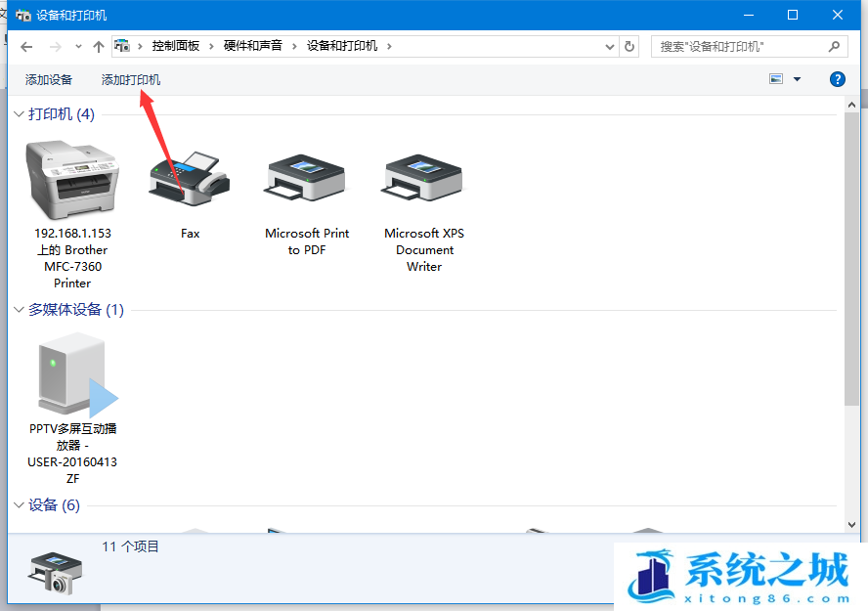Click the vertical scrollbar thumb
The image size is (868, 611).
coord(851,258)
